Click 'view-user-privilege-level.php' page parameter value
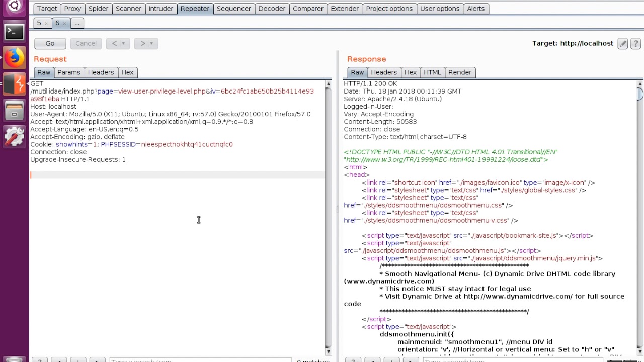Image resolution: width=644 pixels, height=362 pixels. click(x=162, y=92)
